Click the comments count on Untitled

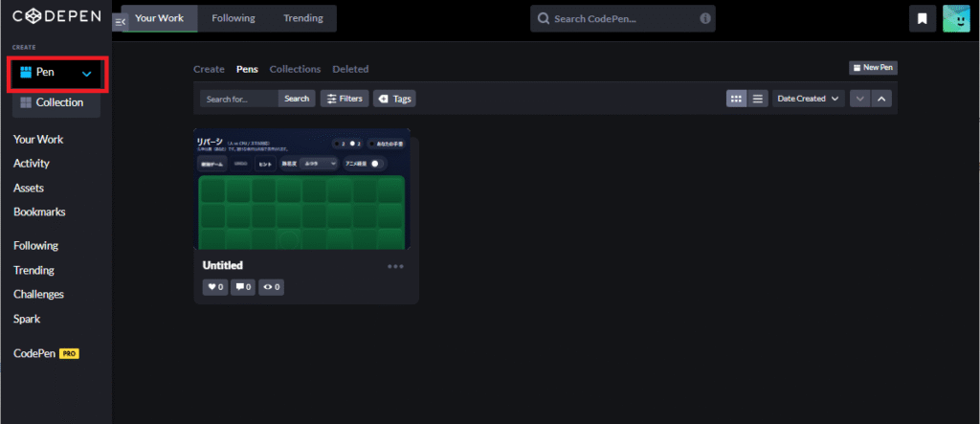(x=242, y=286)
